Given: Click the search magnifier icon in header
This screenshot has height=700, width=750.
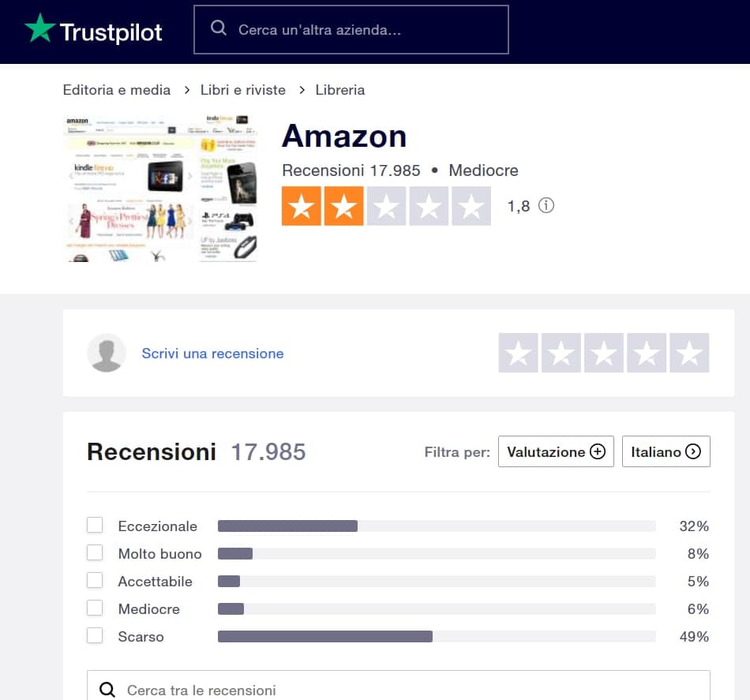Looking at the screenshot, I should coord(219,29).
